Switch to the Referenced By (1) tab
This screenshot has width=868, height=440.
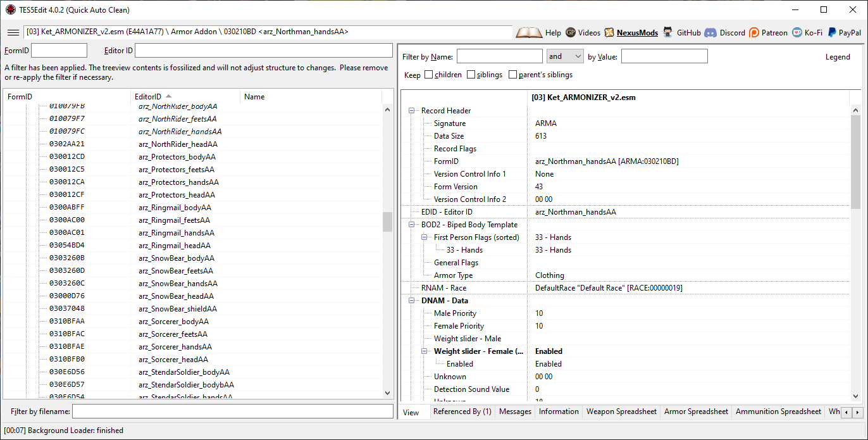462,412
